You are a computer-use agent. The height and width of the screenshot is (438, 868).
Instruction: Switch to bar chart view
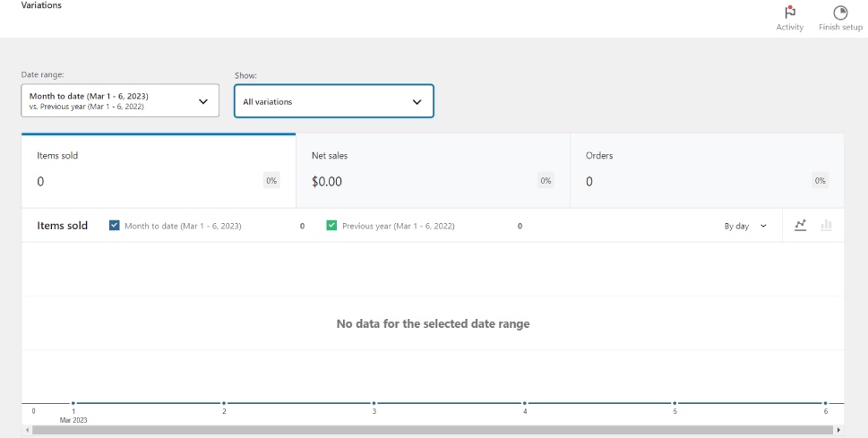tap(826, 226)
